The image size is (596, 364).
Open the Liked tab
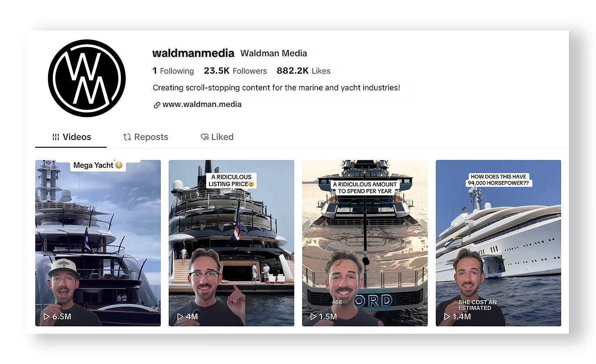point(217,137)
